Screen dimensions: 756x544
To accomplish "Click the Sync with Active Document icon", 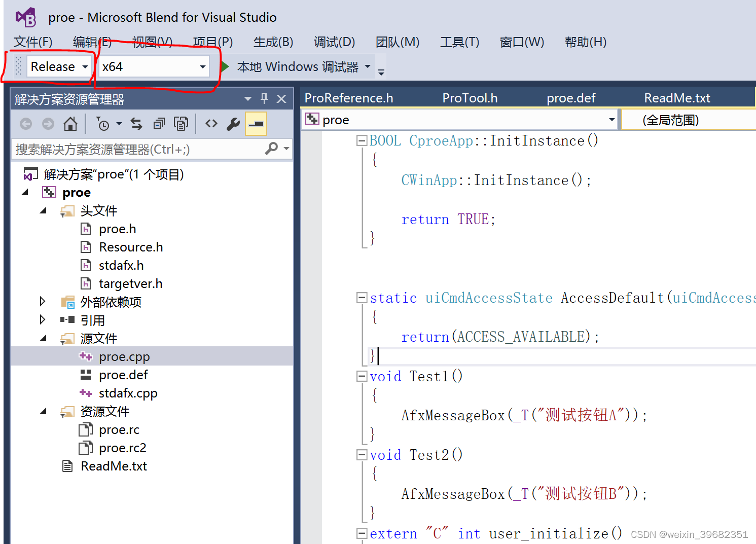I will click(136, 124).
